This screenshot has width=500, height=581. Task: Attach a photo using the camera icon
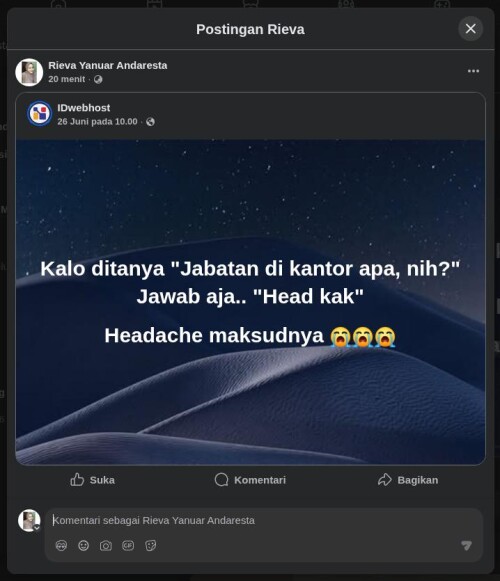[x=106, y=545]
